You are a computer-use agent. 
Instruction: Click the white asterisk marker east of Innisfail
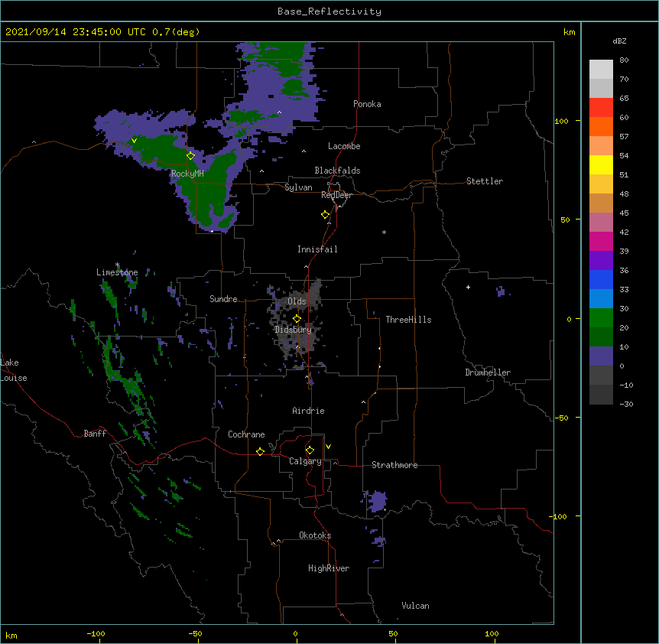click(384, 232)
